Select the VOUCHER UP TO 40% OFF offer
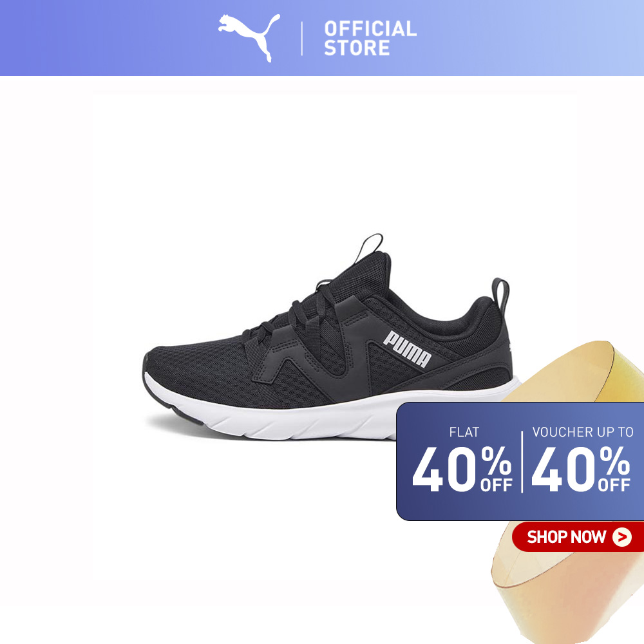644x644 pixels. (582, 460)
